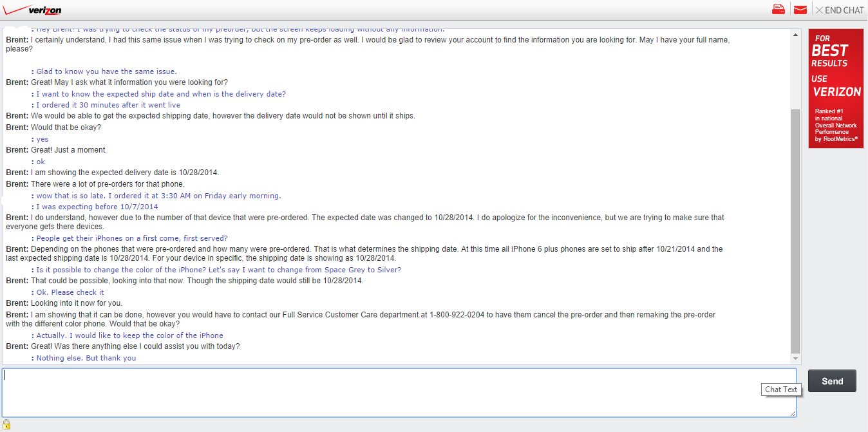This screenshot has width=868, height=432.
Task: Open the 'For Best Results Use Verizon' ad banner
Action: pyautogui.click(x=836, y=88)
